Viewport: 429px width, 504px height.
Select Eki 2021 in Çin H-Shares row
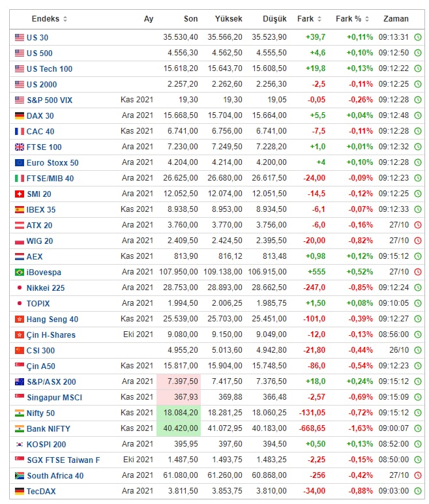(x=138, y=334)
